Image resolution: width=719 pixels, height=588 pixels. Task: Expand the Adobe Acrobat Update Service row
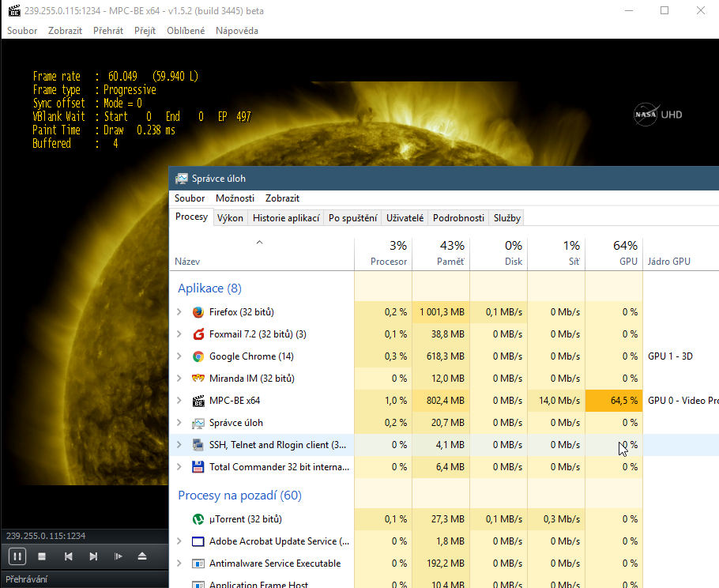[179, 541]
